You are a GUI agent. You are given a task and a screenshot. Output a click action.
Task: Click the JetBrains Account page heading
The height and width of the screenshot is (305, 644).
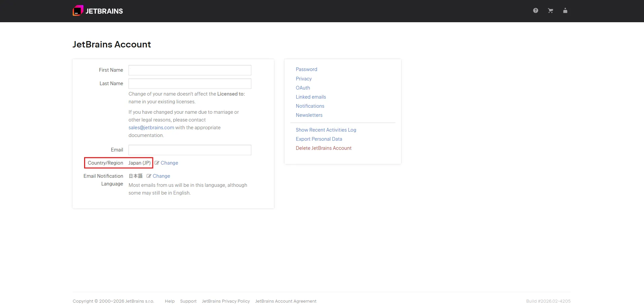(x=112, y=44)
